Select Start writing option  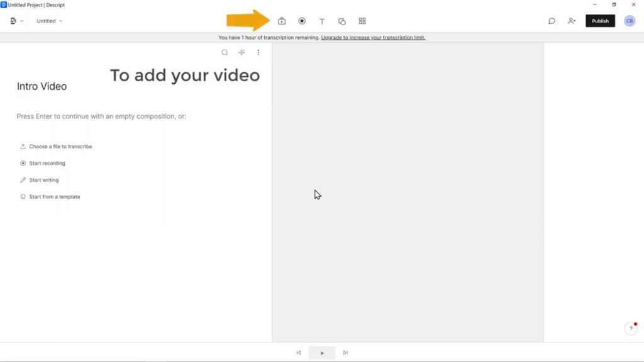(x=40, y=180)
